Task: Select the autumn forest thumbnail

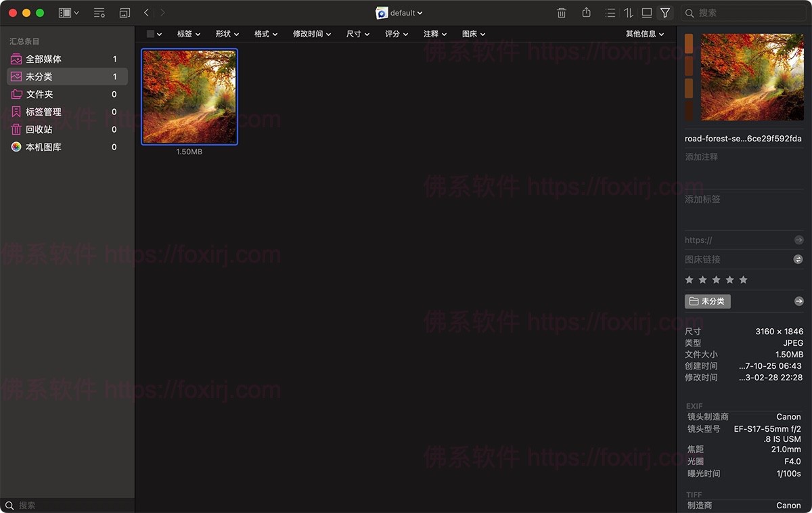Action: (x=189, y=97)
